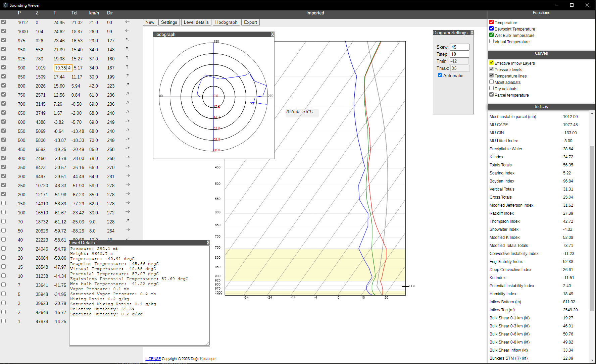Enable the 150 mb level row checkbox
The height and width of the screenshot is (364, 596).
click(x=4, y=203)
